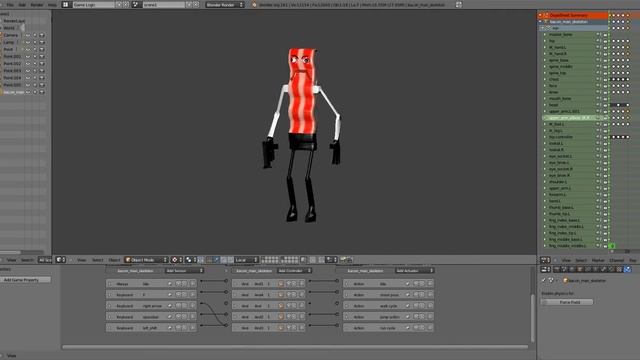This screenshot has height=360, width=640.
Task: Select the Physics tab icon in the properties header
Action: coord(628,269)
